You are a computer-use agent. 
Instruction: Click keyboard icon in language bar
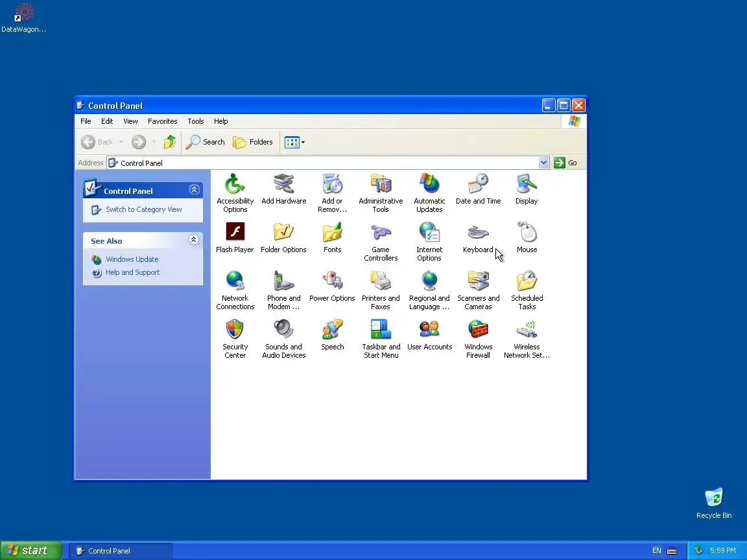[672, 551]
